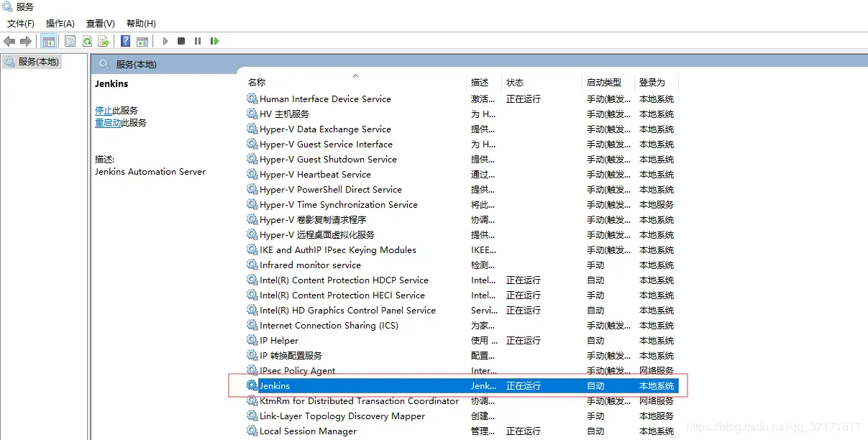Click the Forward arrow in toolbar
This screenshot has width=868, height=440.
click(26, 42)
